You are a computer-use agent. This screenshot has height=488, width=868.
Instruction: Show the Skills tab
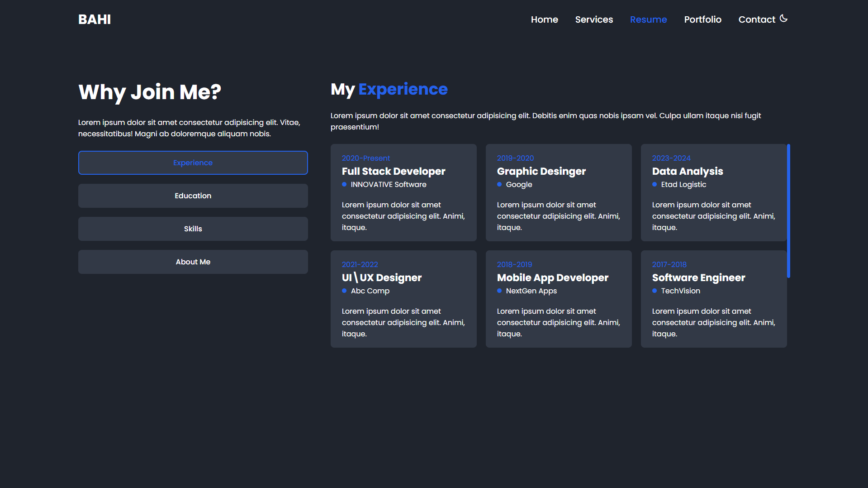pyautogui.click(x=193, y=229)
